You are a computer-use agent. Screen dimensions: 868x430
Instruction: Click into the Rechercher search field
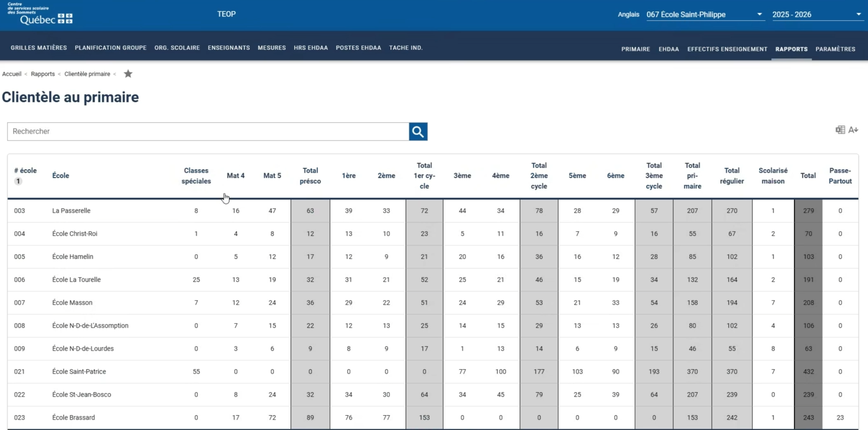[x=208, y=132]
